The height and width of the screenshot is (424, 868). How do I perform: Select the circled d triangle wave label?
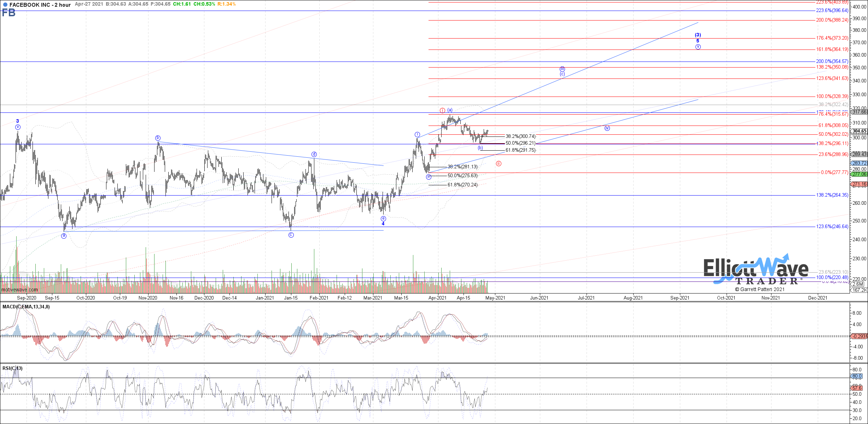[x=314, y=154]
